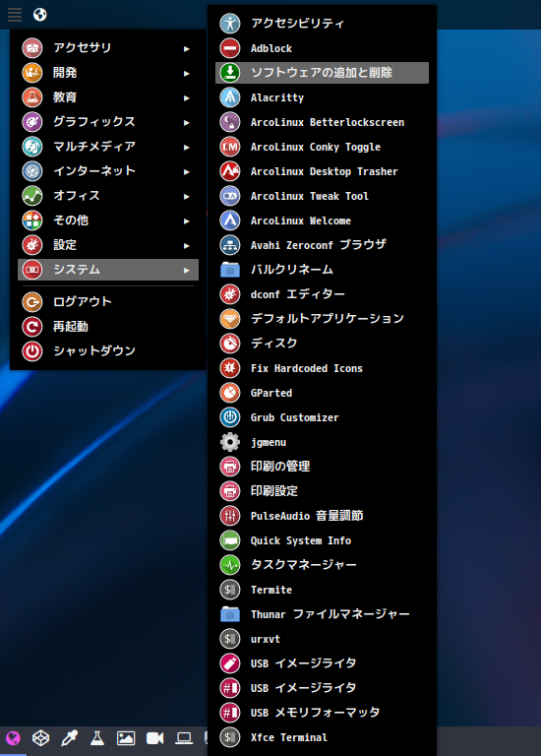Viewport: 541px width, 756px height.
Task: Launch Thunar ファイルマネージャー
Action: (322, 614)
